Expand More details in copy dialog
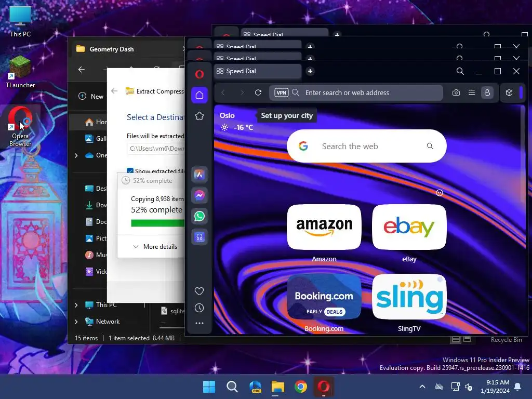The height and width of the screenshot is (399, 532). point(155,247)
